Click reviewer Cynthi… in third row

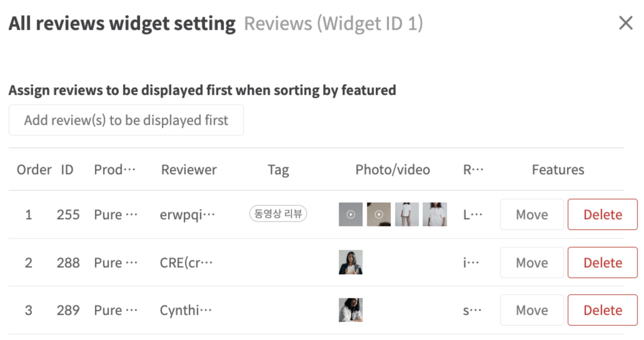click(x=186, y=310)
